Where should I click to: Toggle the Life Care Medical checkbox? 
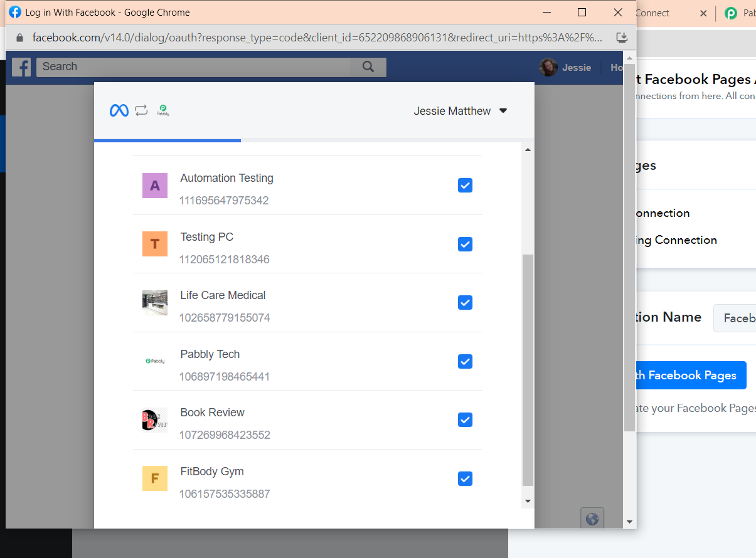click(x=465, y=303)
